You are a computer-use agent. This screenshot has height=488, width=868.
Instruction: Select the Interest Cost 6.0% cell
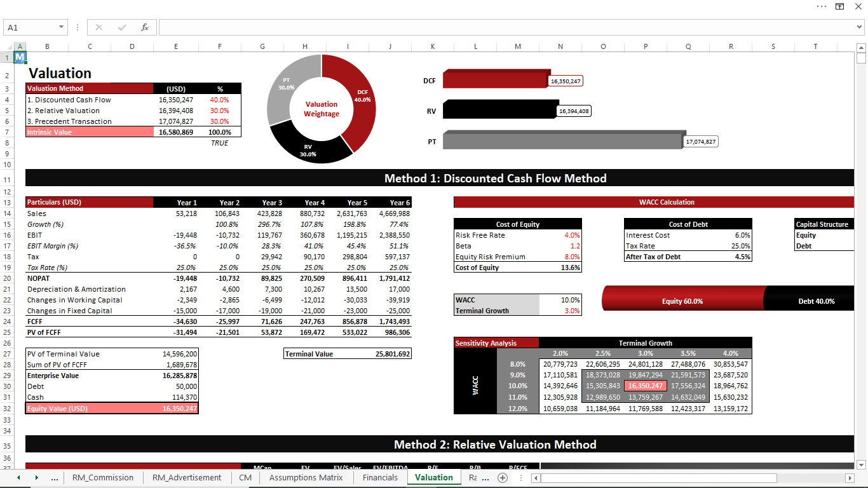click(x=731, y=235)
